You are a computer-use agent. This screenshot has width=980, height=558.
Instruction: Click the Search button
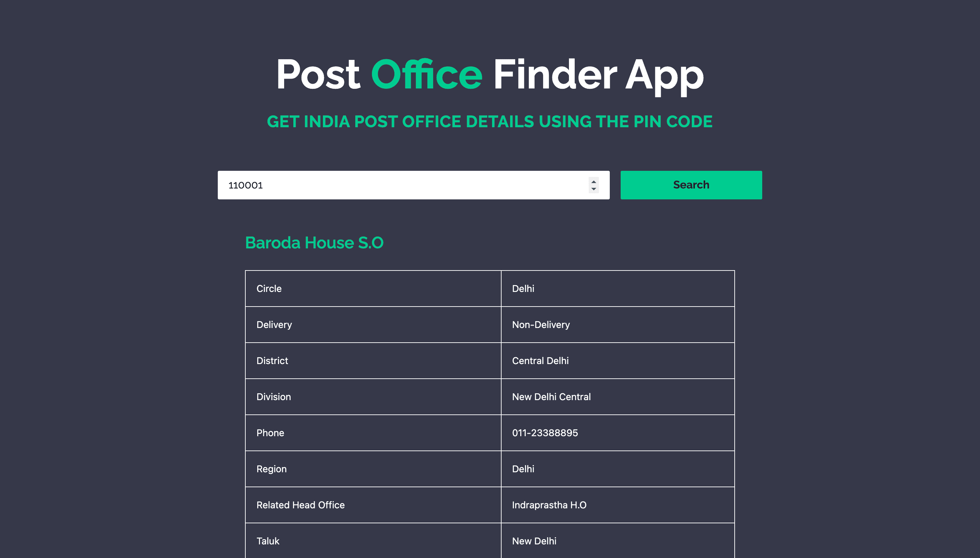point(691,184)
